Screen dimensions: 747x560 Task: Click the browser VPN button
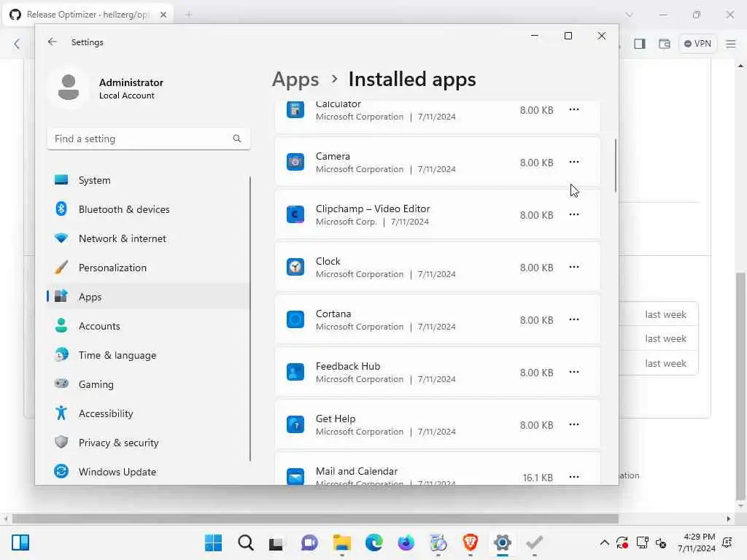pos(697,43)
